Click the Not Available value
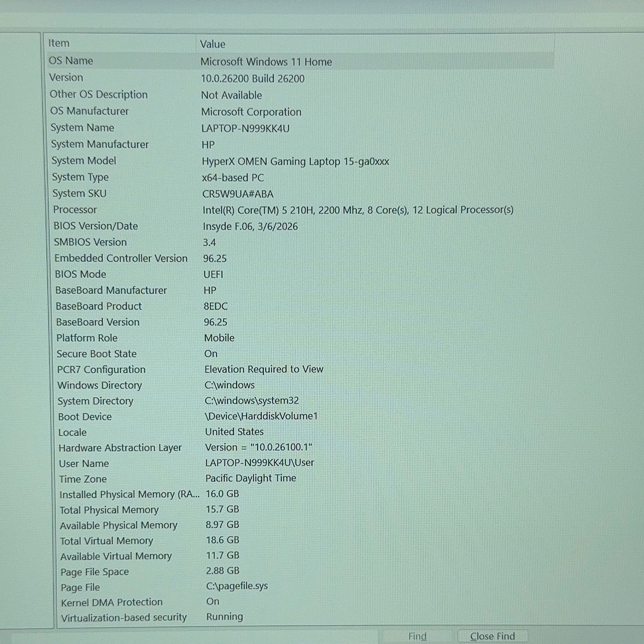644x644 pixels. point(231,95)
